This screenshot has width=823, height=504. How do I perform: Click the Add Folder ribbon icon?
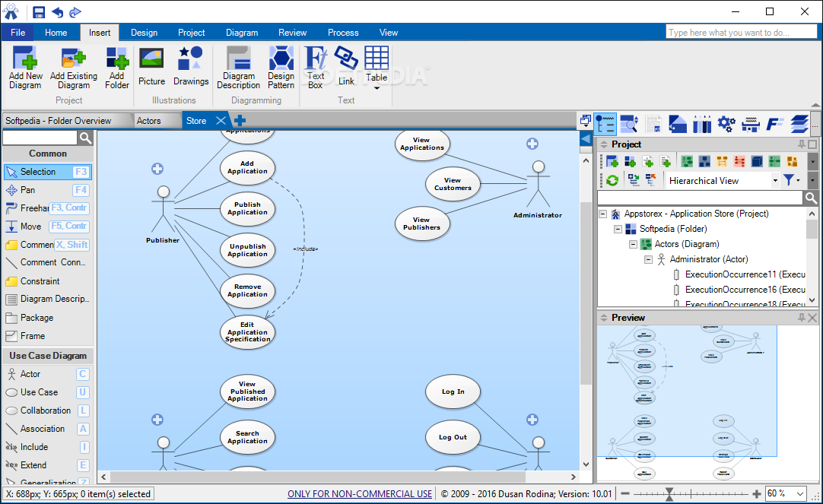point(117,68)
